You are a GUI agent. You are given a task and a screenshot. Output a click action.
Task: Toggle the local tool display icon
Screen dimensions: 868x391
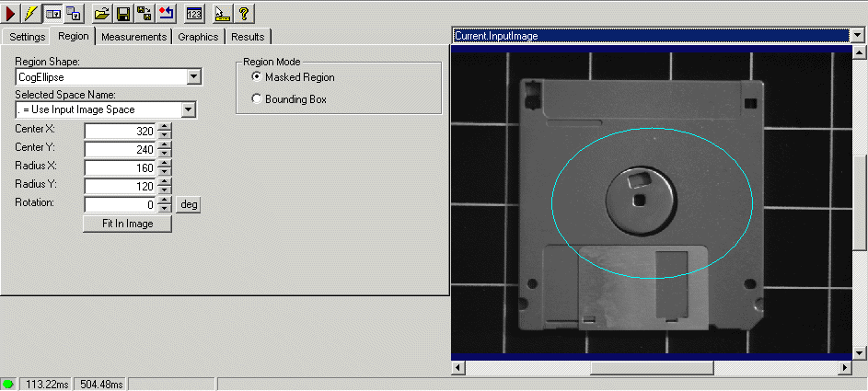coord(52,13)
